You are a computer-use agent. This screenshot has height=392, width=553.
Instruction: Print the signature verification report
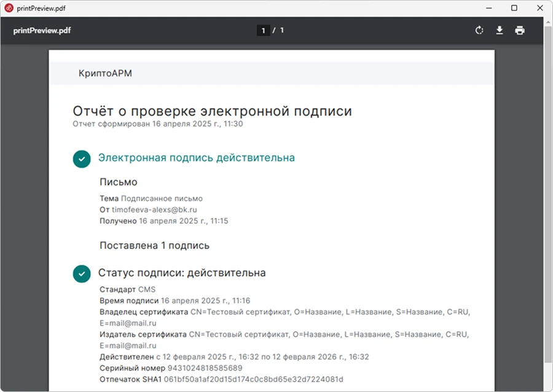coord(520,29)
